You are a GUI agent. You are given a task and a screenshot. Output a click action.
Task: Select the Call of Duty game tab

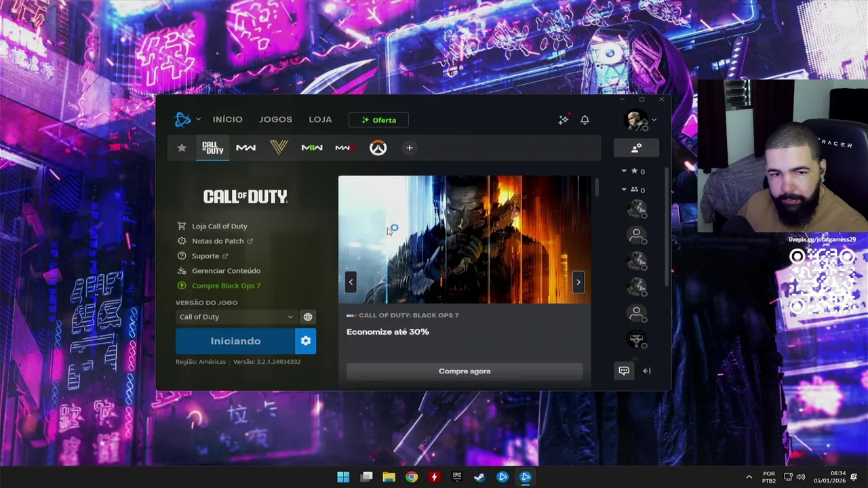[213, 148]
